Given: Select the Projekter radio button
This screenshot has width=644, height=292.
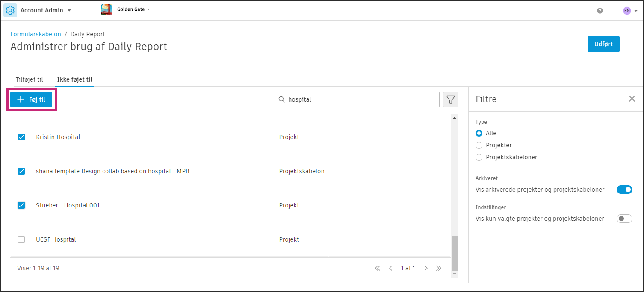Looking at the screenshot, I should pos(479,145).
